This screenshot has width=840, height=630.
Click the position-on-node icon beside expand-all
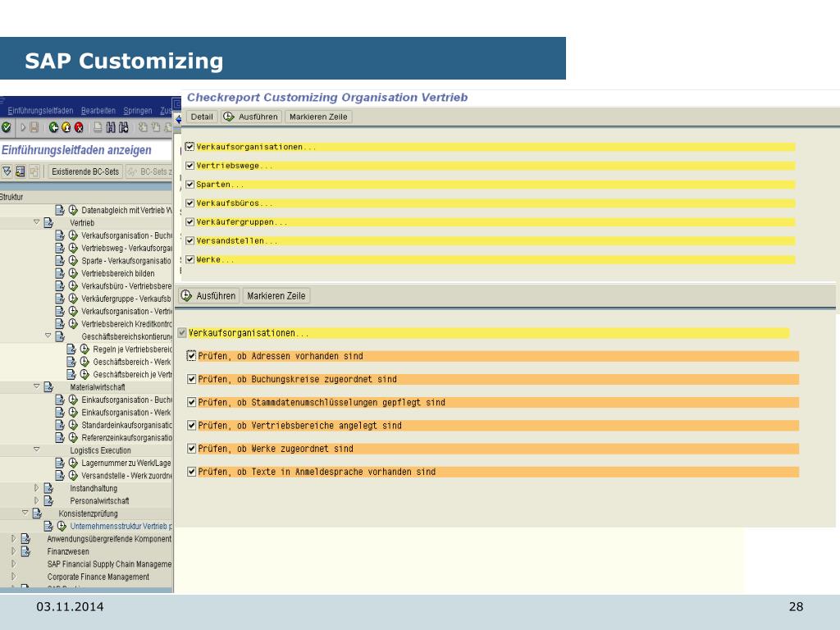click(x=21, y=171)
